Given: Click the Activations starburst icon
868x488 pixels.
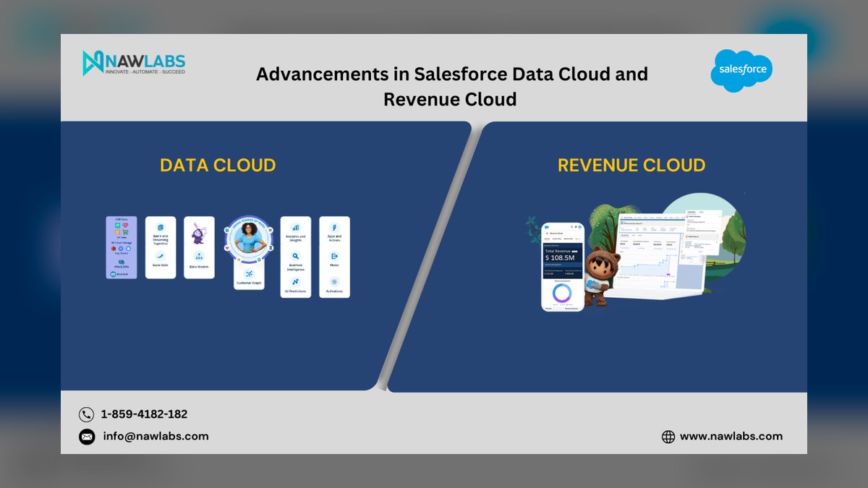Looking at the screenshot, I should pyautogui.click(x=334, y=282).
